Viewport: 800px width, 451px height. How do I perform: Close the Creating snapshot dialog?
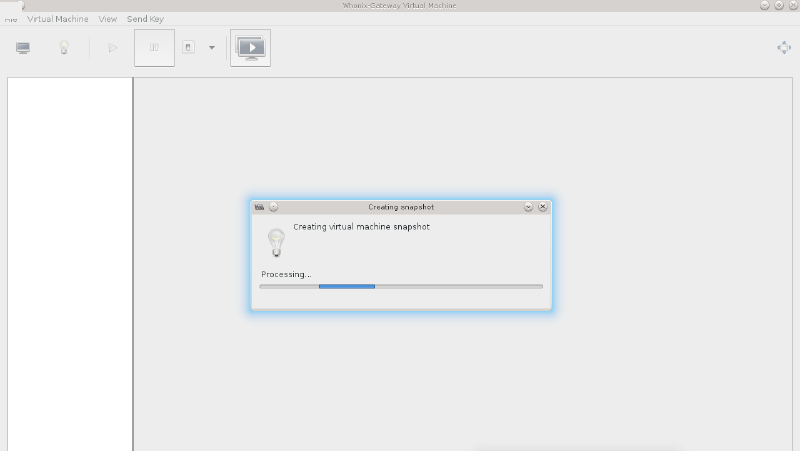[x=542, y=207]
